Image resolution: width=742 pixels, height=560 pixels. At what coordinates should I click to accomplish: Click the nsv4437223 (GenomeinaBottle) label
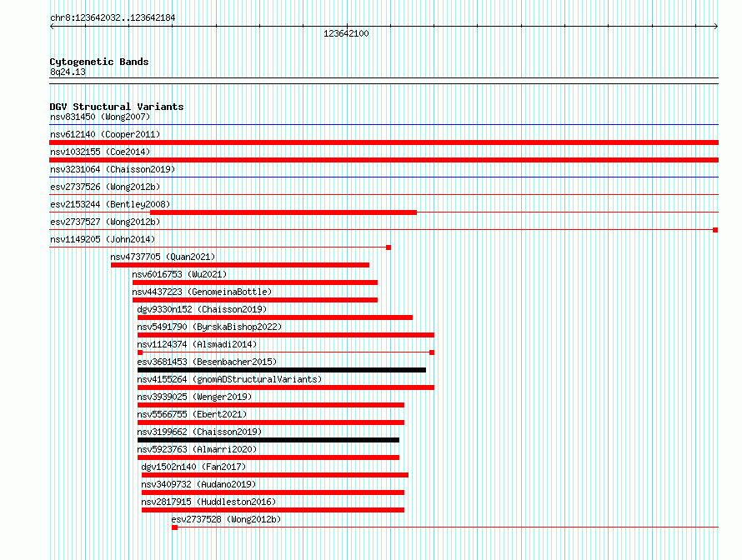click(202, 292)
